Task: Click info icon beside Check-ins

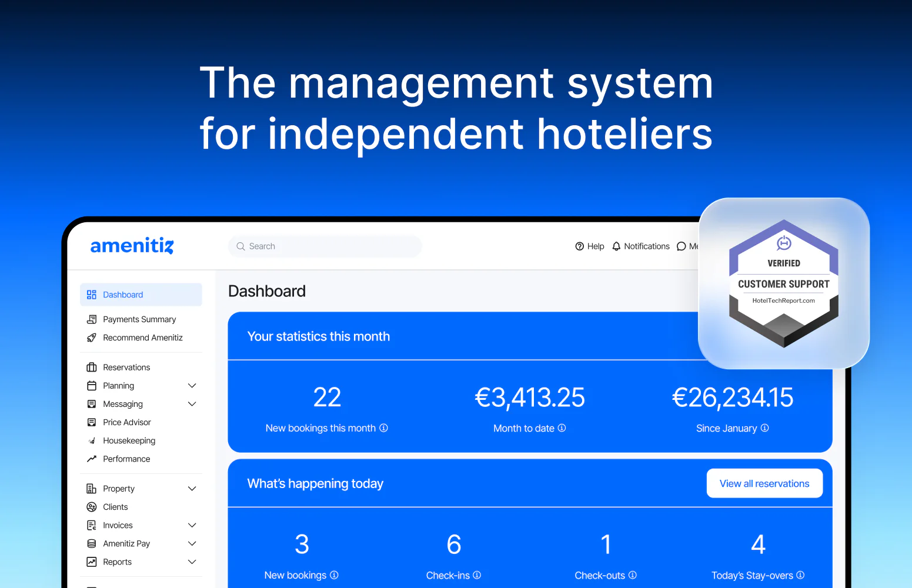Action: coord(477,575)
